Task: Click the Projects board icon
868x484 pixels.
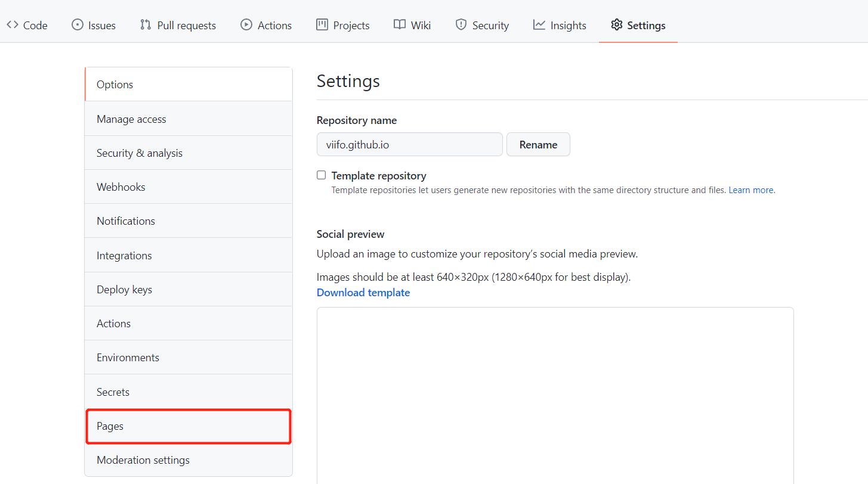Action: pos(322,25)
